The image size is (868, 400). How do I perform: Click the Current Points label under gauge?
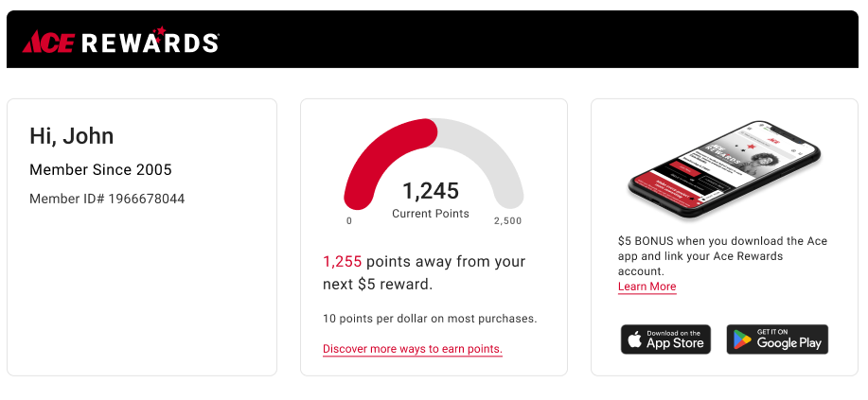click(431, 214)
